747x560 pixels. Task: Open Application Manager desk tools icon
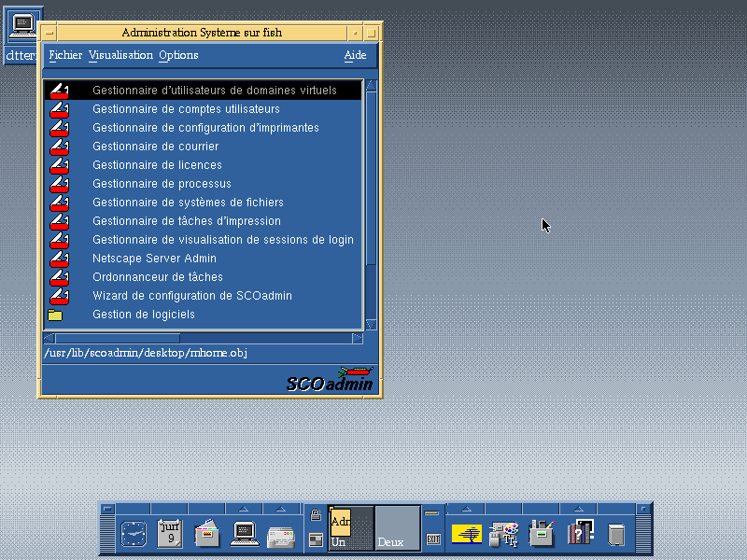[542, 533]
